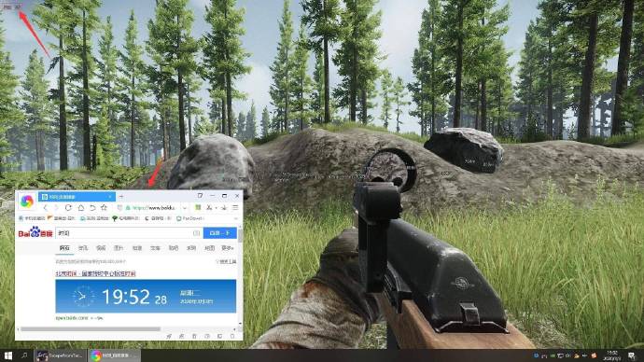644x362 pixels.
Task: Bookmark page with the star icon
Action: pyautogui.click(x=104, y=208)
